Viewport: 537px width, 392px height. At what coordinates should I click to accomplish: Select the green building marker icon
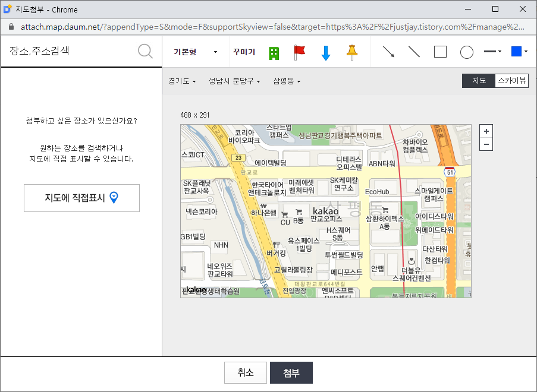click(x=274, y=53)
